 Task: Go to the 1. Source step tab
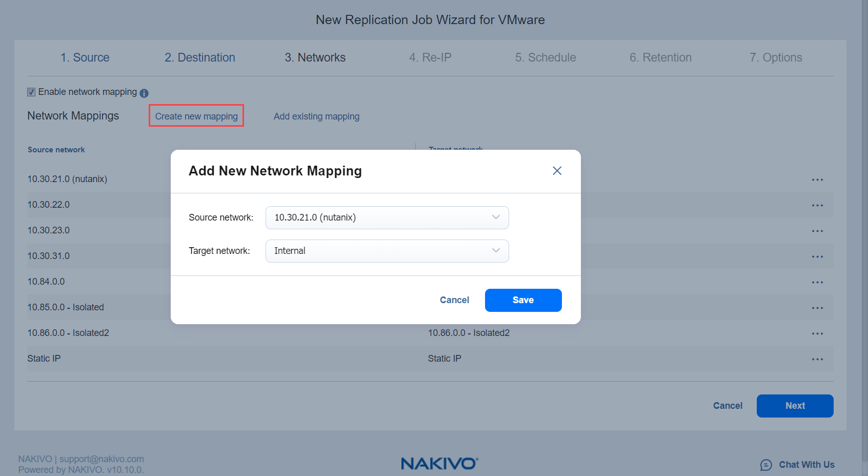(x=85, y=57)
